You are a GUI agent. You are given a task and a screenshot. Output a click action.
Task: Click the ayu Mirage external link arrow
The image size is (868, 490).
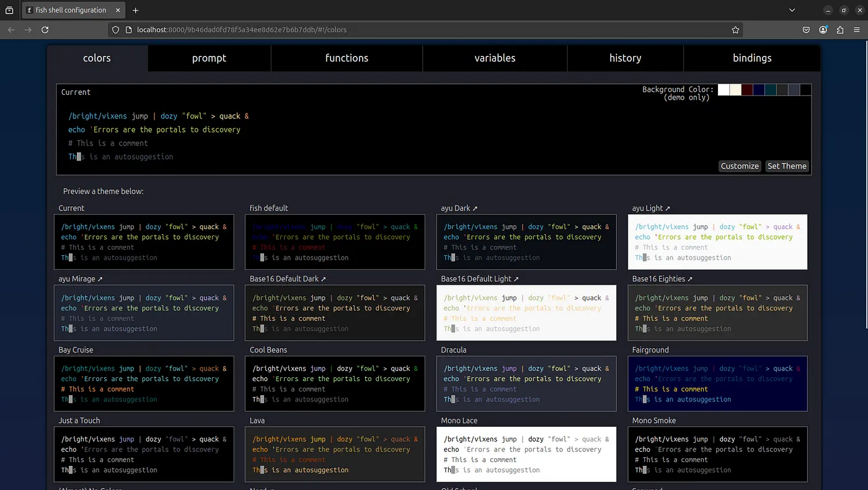[100, 279]
